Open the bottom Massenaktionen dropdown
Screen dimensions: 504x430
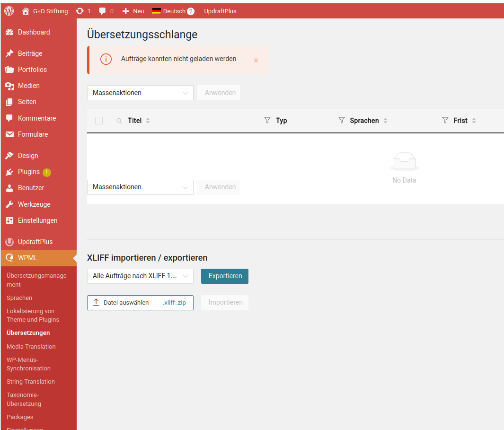tap(140, 187)
